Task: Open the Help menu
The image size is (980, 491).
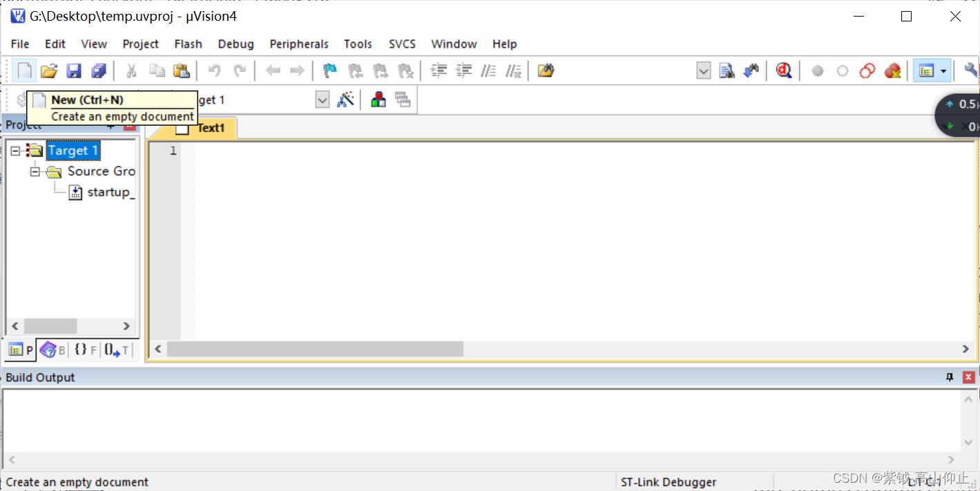Action: click(x=504, y=44)
